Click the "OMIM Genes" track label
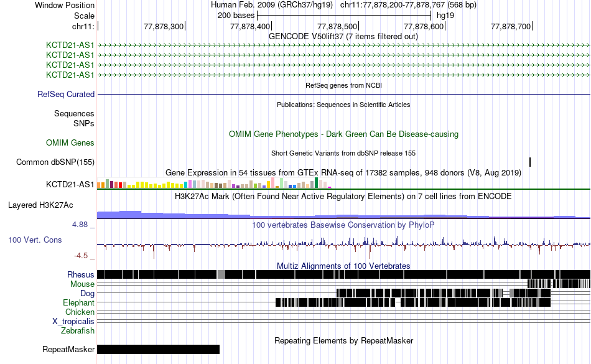 point(70,143)
